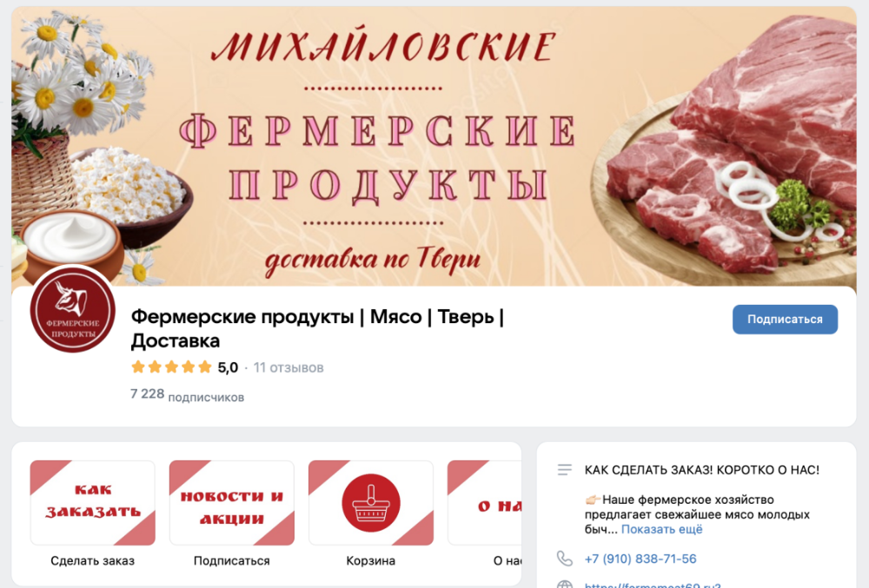Click the phone handset icon
Image resolution: width=869 pixels, height=588 pixels.
564,558
